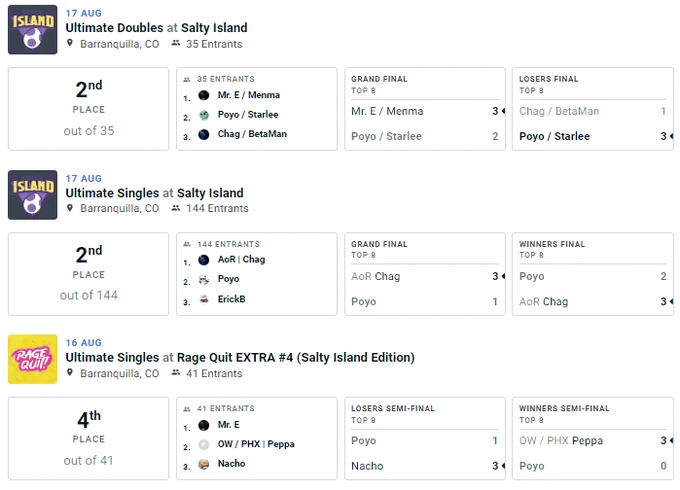Click AoR Chag avatar in singles standings
The width and height of the screenshot is (680, 490).
click(x=203, y=260)
